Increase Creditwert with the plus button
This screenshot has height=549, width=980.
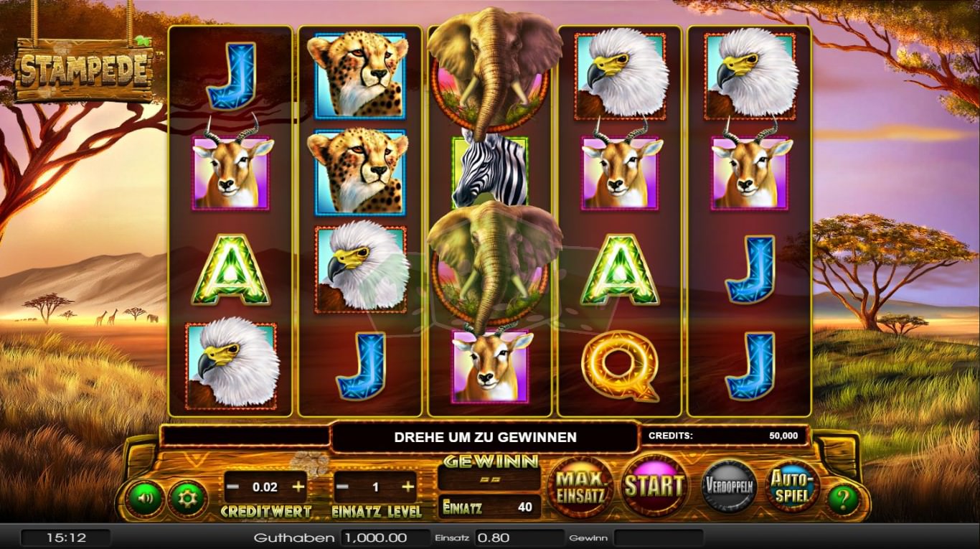click(x=298, y=487)
